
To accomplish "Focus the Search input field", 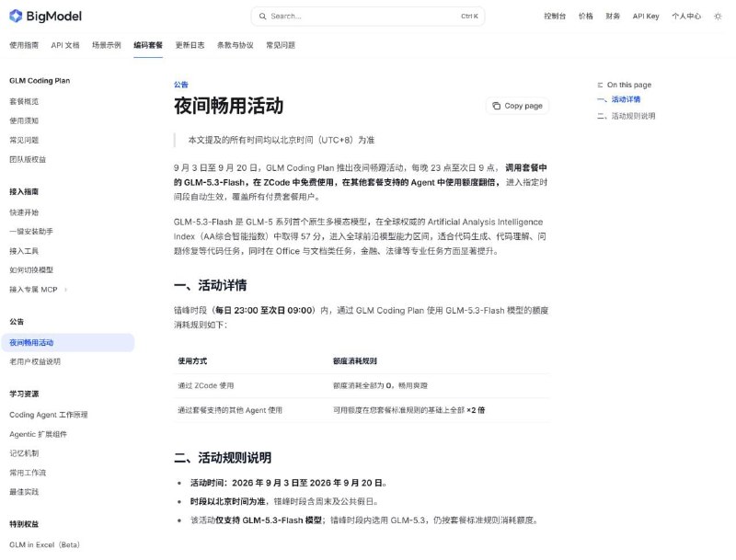I will pos(367,16).
